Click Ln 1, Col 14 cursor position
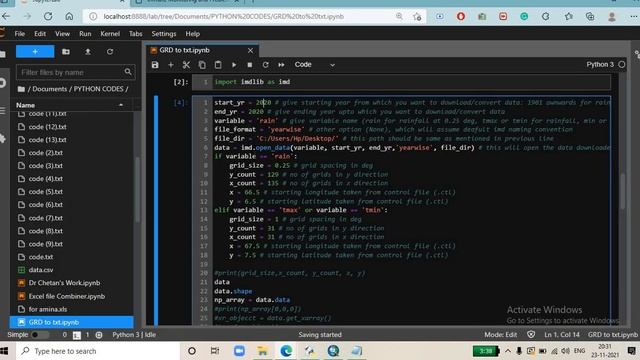Image resolution: width=640 pixels, height=360 pixels. [x=562, y=335]
